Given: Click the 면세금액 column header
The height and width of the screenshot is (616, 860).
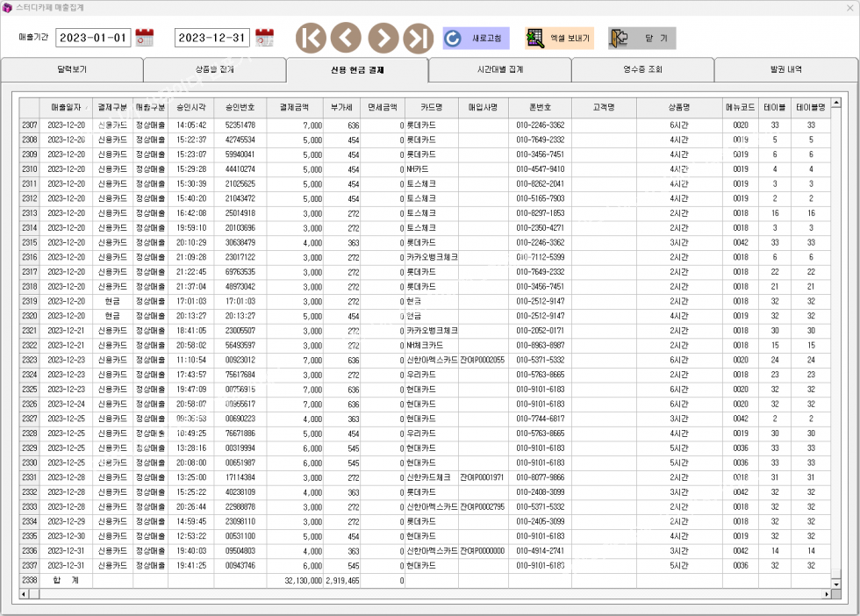Looking at the screenshot, I should (x=383, y=108).
